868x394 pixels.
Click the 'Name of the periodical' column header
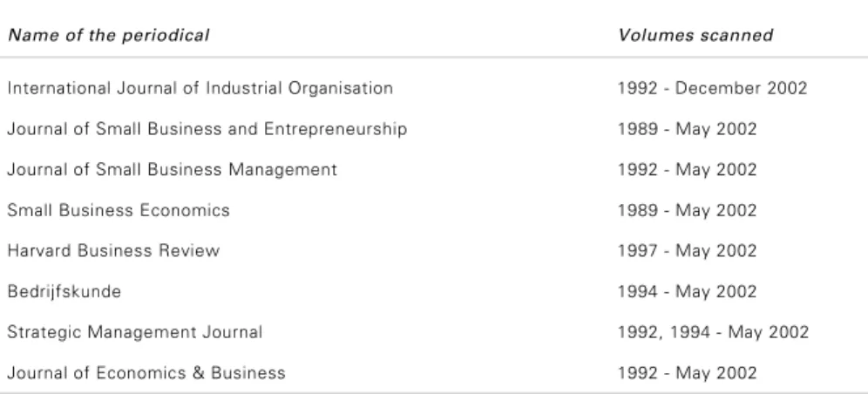click(x=109, y=36)
